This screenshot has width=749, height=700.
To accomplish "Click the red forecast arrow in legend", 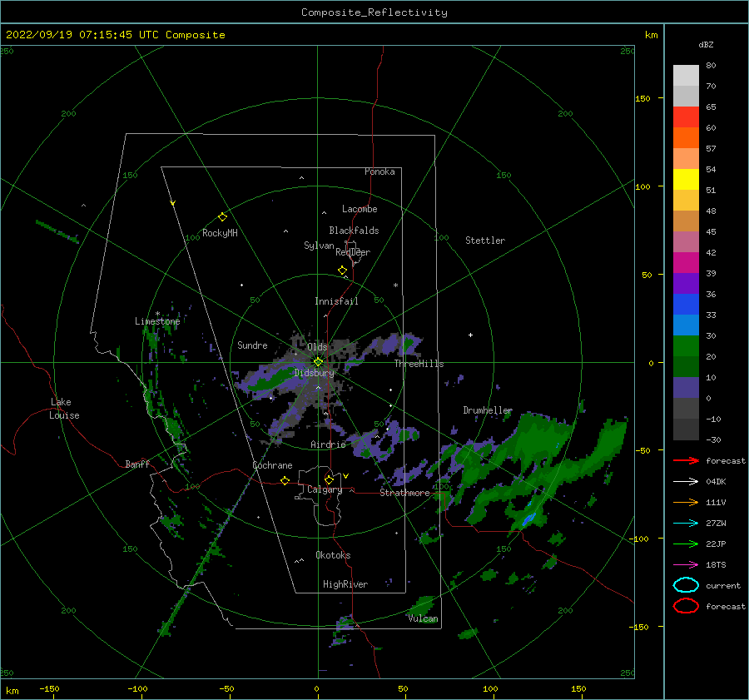I will pos(686,460).
